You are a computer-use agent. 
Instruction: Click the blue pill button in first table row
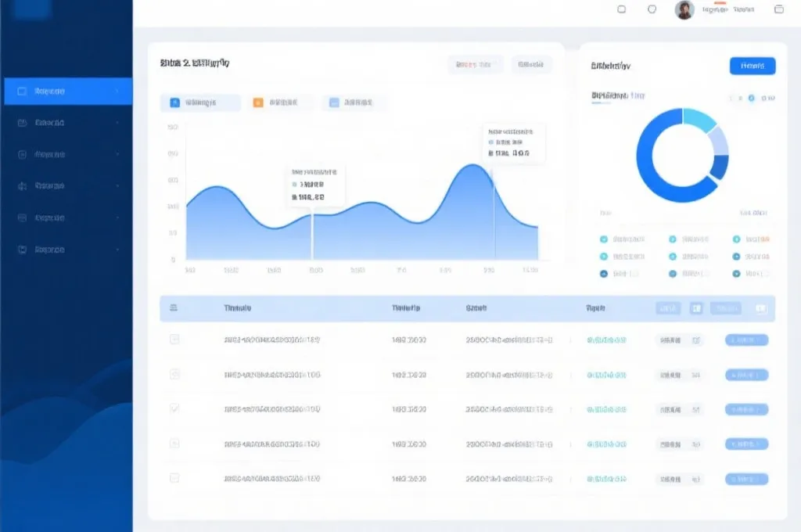pos(746,340)
